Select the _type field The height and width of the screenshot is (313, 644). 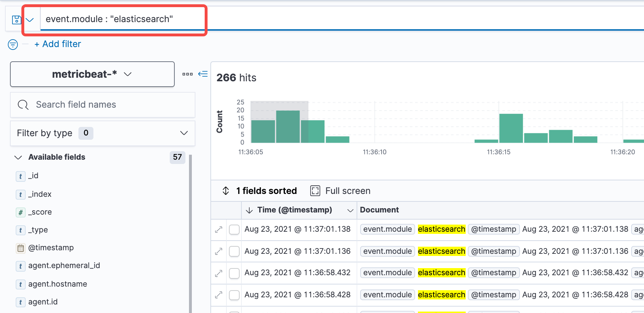[x=38, y=230]
